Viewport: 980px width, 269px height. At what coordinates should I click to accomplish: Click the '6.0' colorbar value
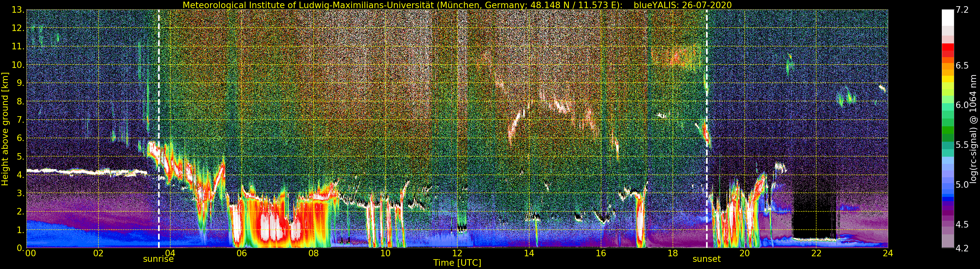pos(962,105)
